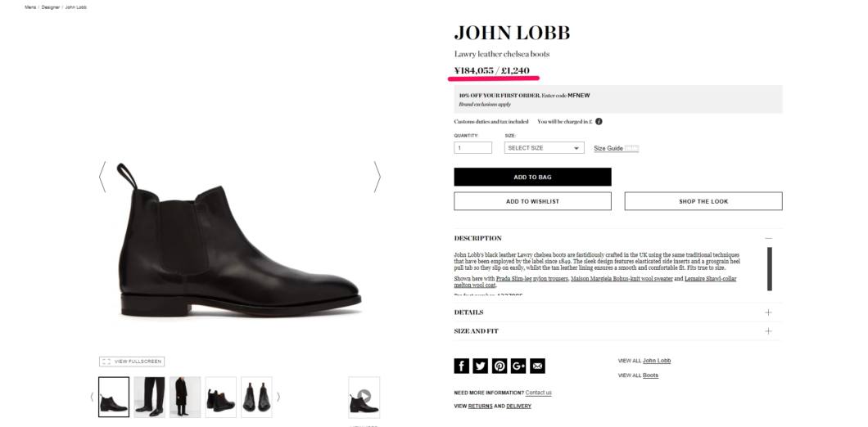Click the Add to Bag button
The image size is (868, 427).
click(x=532, y=177)
